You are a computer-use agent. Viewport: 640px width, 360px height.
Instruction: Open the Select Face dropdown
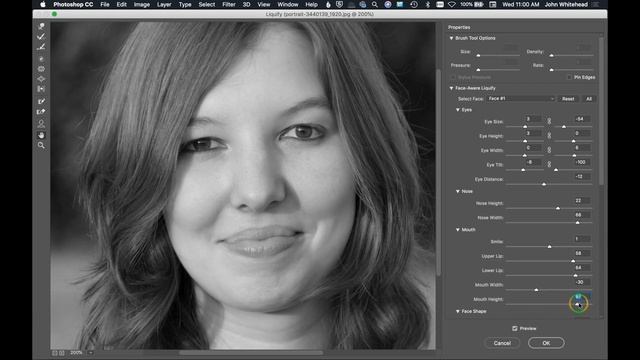pos(521,99)
